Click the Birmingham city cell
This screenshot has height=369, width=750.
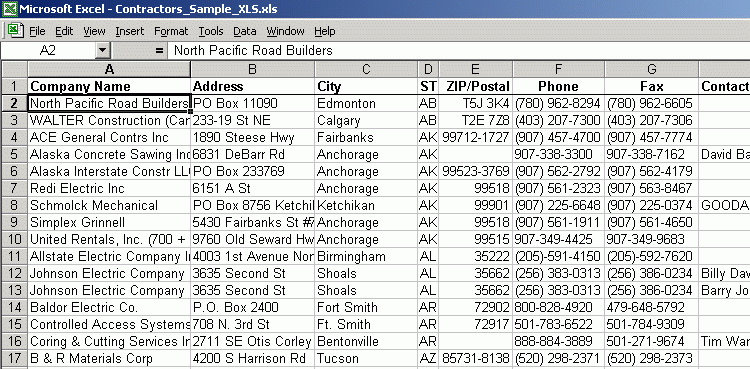point(366,256)
